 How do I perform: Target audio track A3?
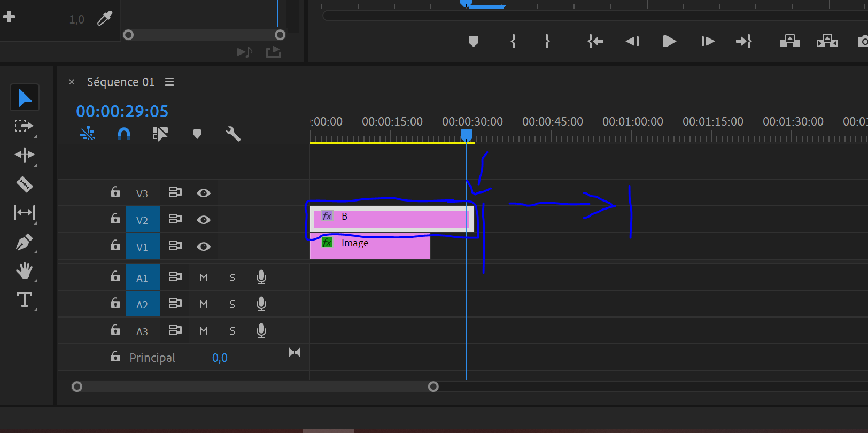142,331
